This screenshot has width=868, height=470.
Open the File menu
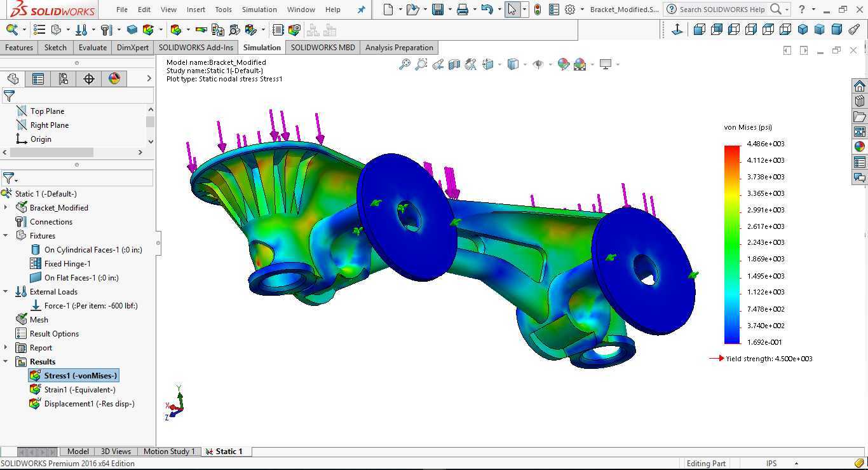click(x=122, y=10)
